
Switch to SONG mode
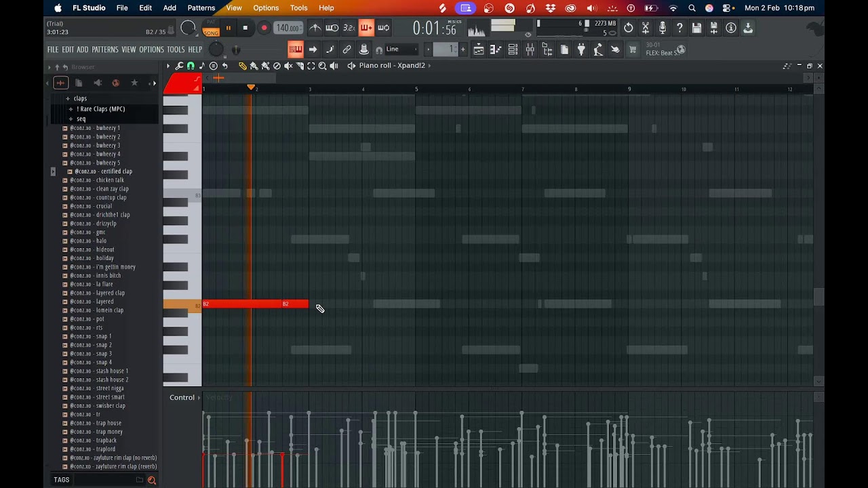pos(211,33)
